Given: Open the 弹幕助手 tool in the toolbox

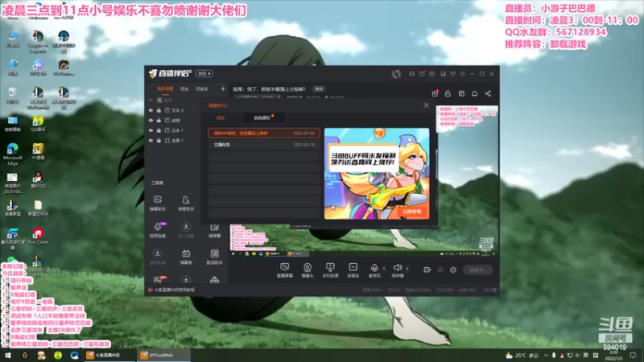Looking at the screenshot, I should coord(157,203).
